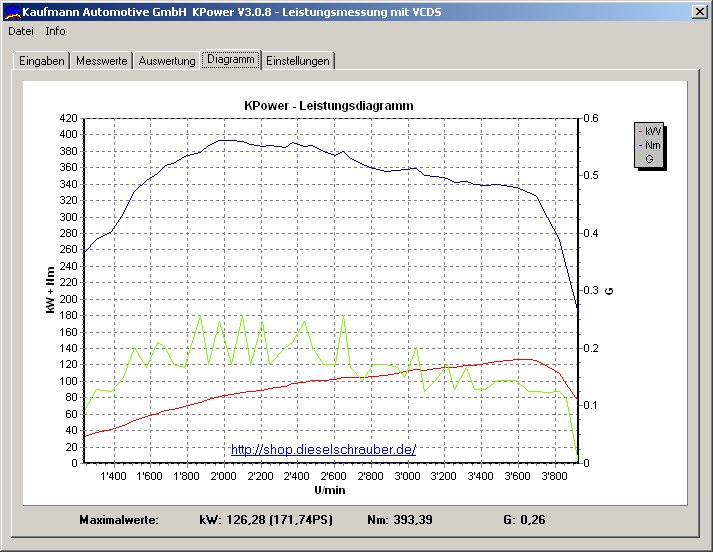Click the 2'000 rpm axis tick label
Screen dimensions: 713x552
[x=223, y=476]
